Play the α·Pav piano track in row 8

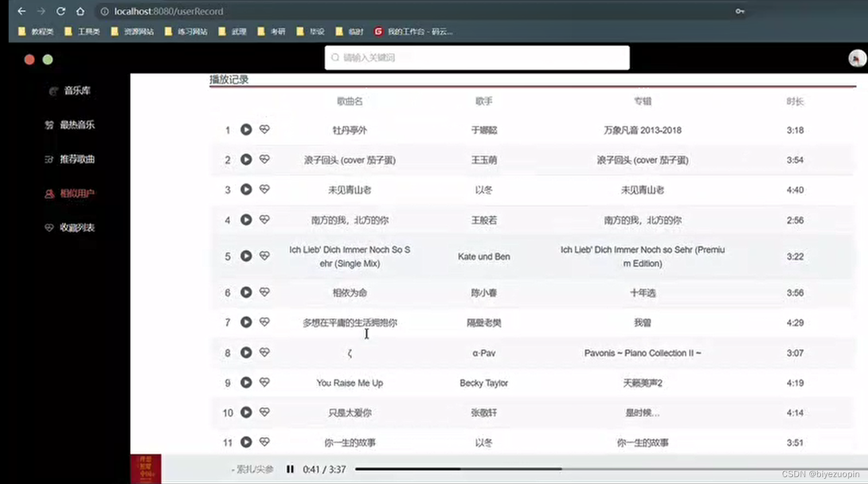click(x=246, y=353)
